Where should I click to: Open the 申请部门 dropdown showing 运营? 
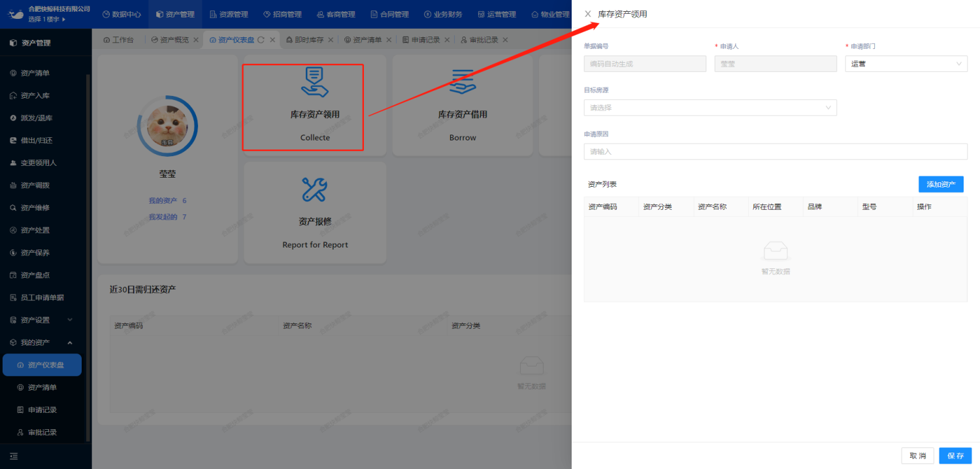coord(906,63)
